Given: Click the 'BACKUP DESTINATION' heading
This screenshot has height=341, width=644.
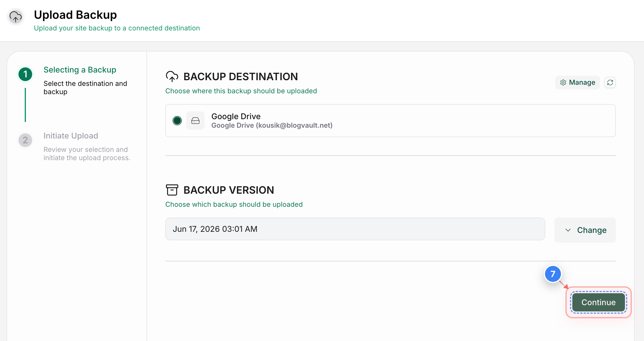Looking at the screenshot, I should click(x=241, y=77).
